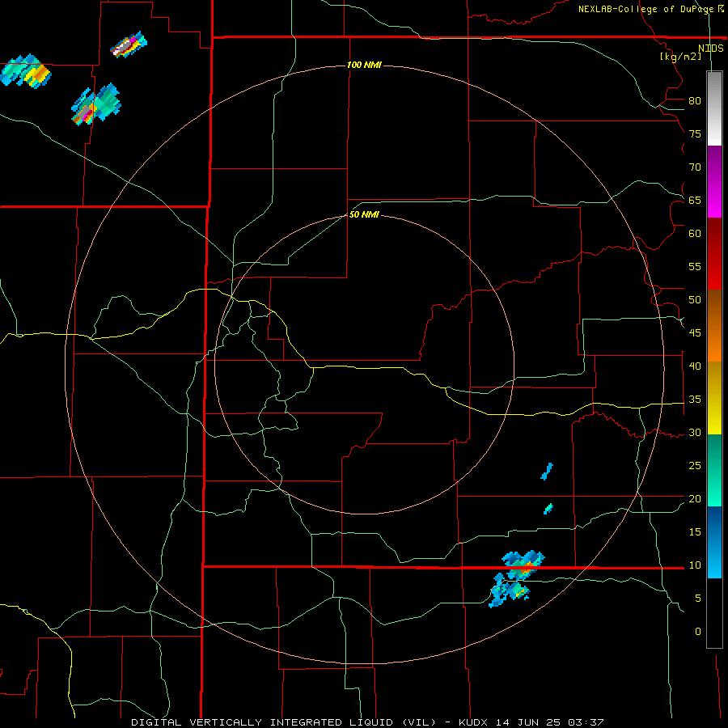
Task: Click the 30 value on the color scale
Action: click(x=695, y=432)
